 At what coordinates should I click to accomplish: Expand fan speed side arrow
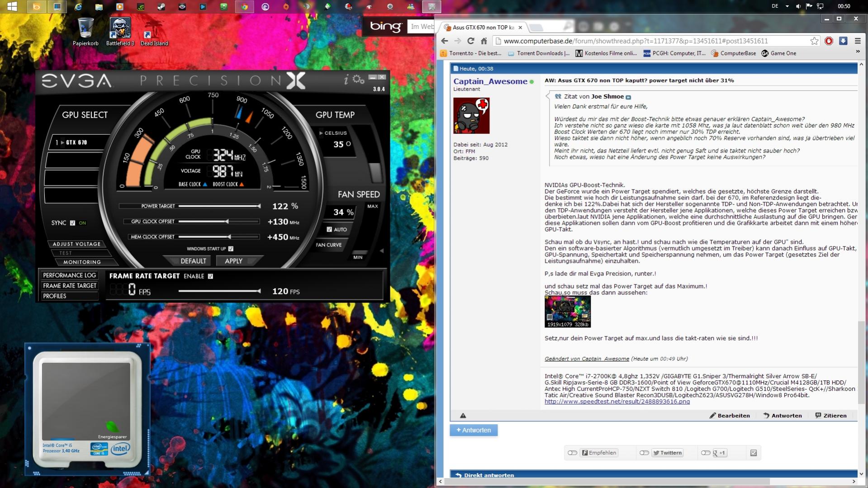coord(381,251)
